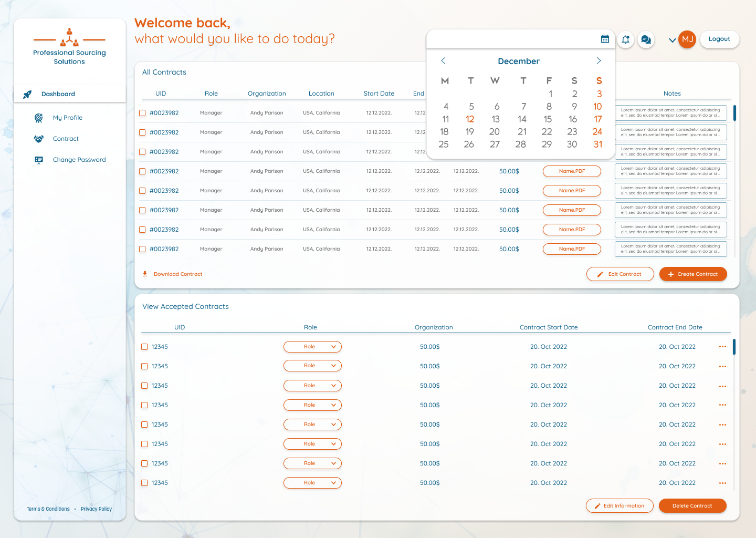
Task: Check first 12345 accepted contract checkbox
Action: click(x=144, y=347)
